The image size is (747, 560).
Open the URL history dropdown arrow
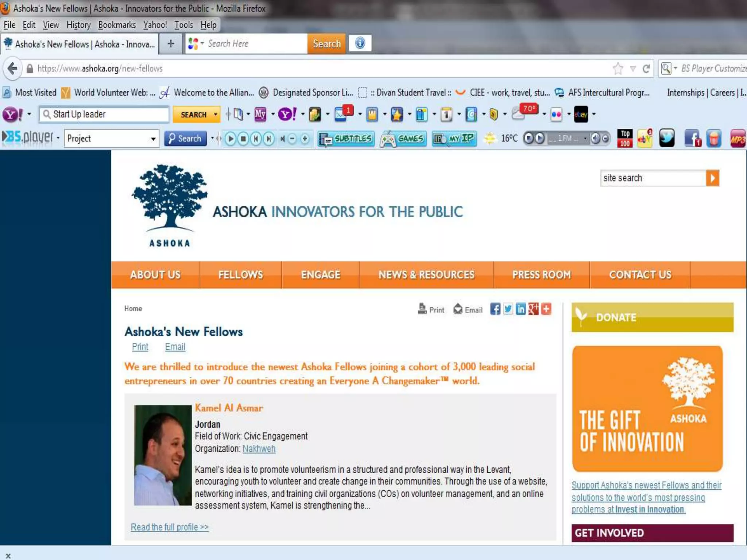point(633,69)
